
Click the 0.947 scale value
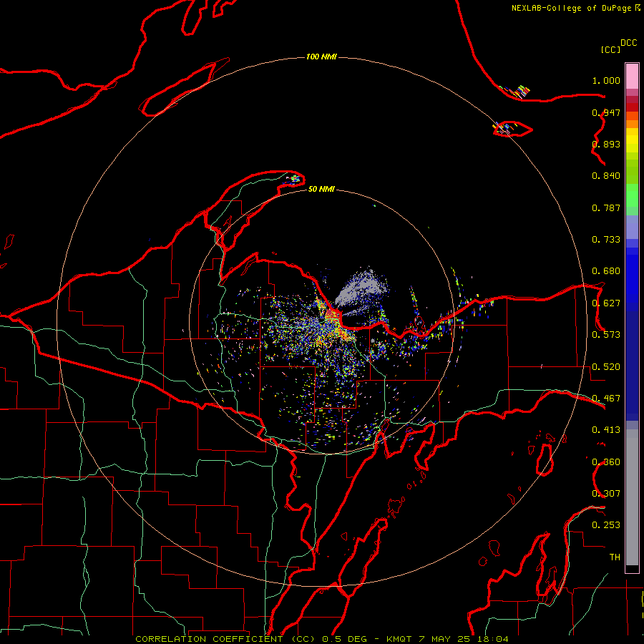(606, 112)
